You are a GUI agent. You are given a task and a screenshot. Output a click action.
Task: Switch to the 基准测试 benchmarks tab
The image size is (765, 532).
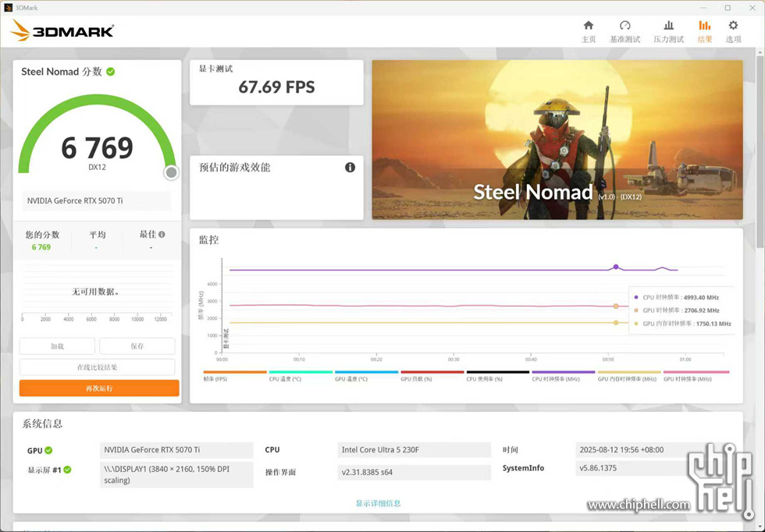[625, 32]
